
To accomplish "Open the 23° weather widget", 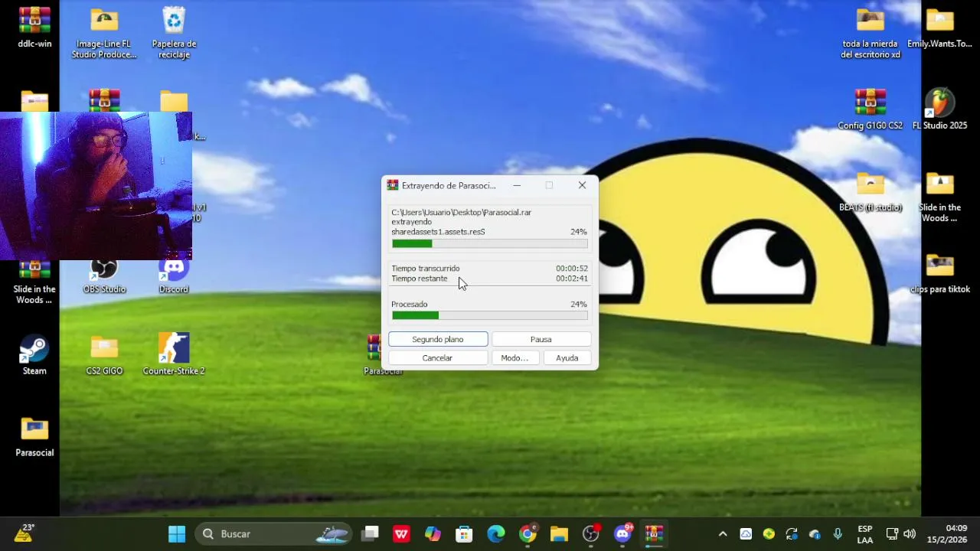I will tap(24, 533).
